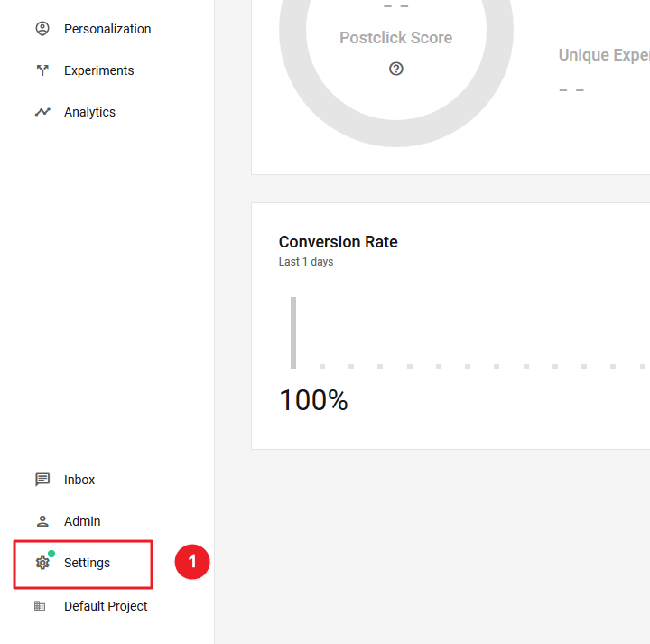Open the Postclick Score help tooltip icon
Image resolution: width=650 pixels, height=644 pixels.
coord(396,69)
